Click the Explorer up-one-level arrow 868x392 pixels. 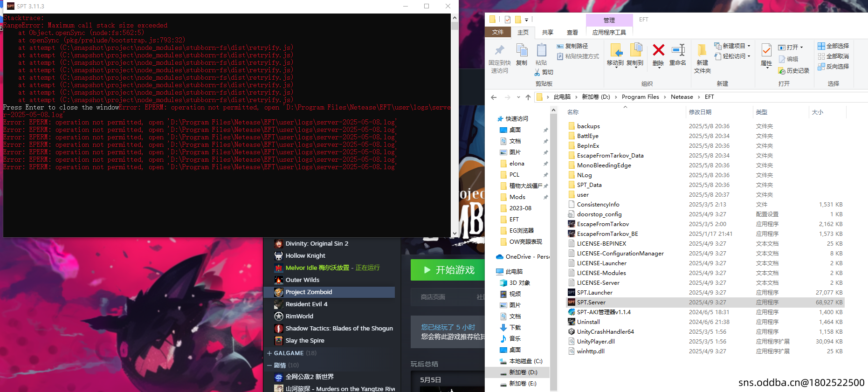(x=528, y=97)
